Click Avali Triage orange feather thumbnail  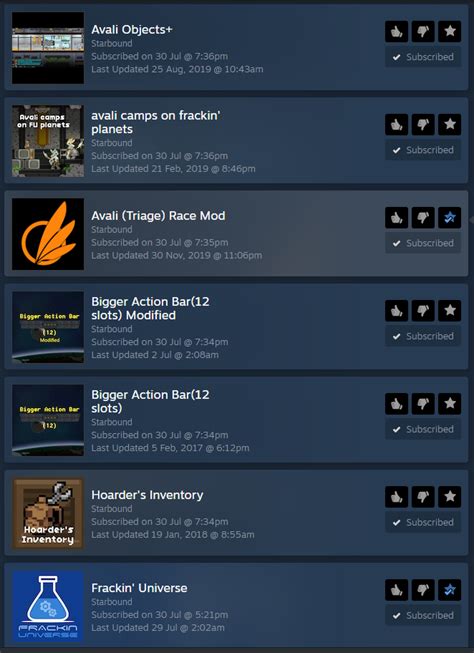48,234
